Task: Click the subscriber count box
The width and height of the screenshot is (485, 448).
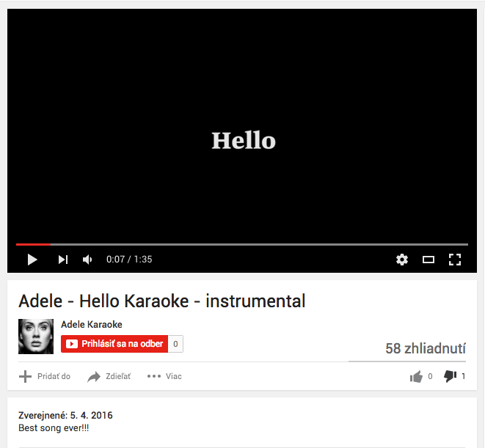Action: [x=175, y=344]
